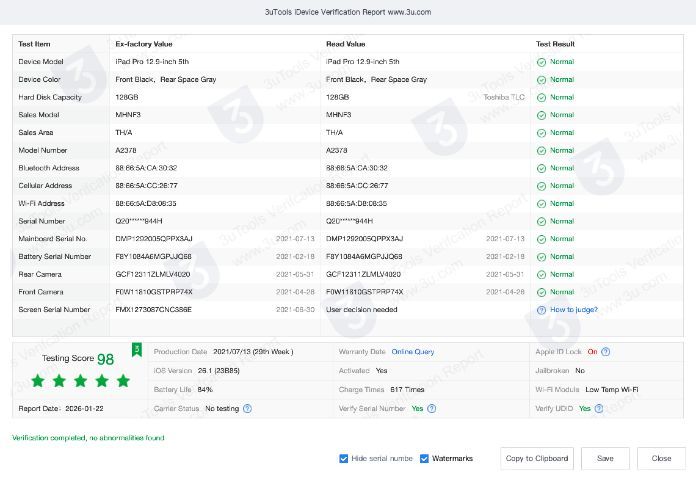
Task: Click the Normal check icon for Device Model
Action: pos(541,62)
